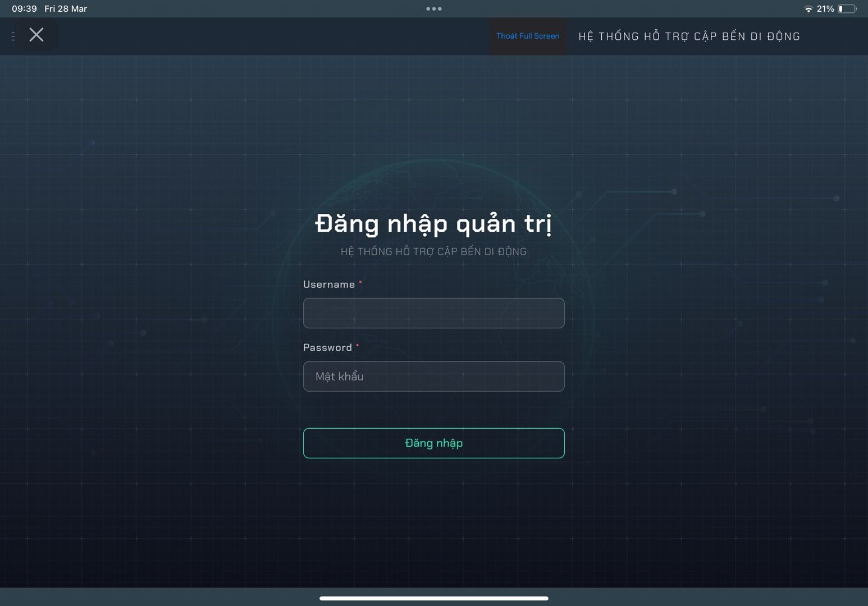The image size is (868, 606).
Task: Click the red asterisk beside Username
Action: pos(360,282)
